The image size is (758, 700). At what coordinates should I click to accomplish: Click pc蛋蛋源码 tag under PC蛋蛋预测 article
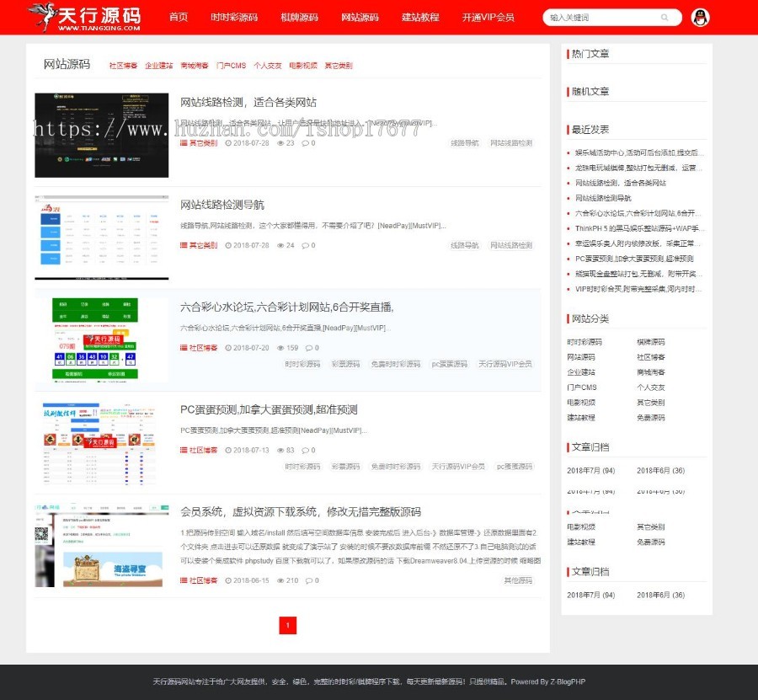coord(515,467)
